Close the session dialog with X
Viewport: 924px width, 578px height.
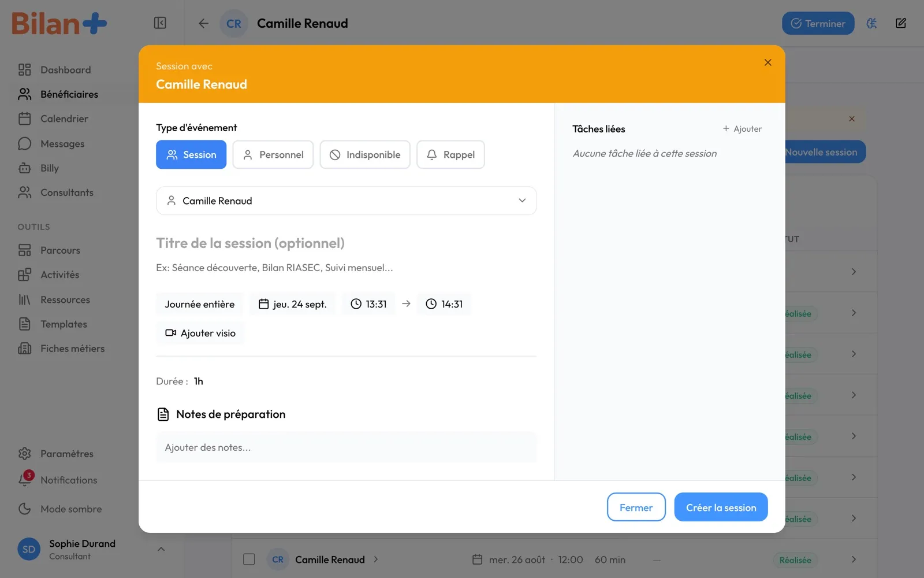pos(767,62)
